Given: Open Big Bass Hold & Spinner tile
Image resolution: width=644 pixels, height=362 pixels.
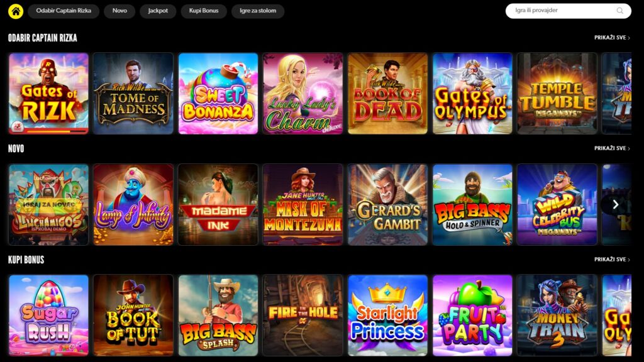Looking at the screenshot, I should pyautogui.click(x=472, y=204).
